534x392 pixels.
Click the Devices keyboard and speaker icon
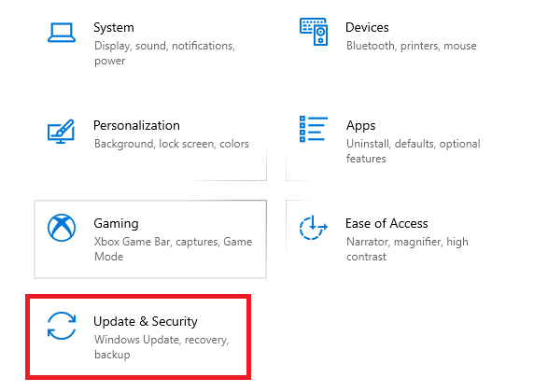[314, 32]
